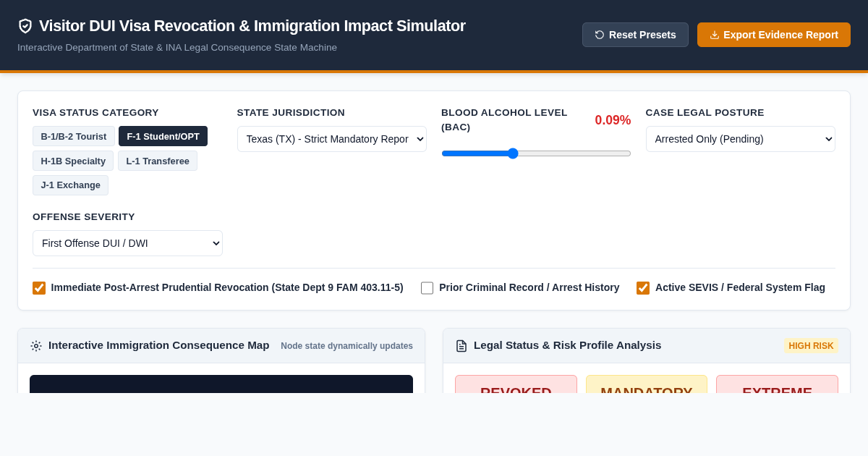Screen dimensions: 868x456
Task: Select L-1 Transferee visa category
Action: tap(158, 161)
